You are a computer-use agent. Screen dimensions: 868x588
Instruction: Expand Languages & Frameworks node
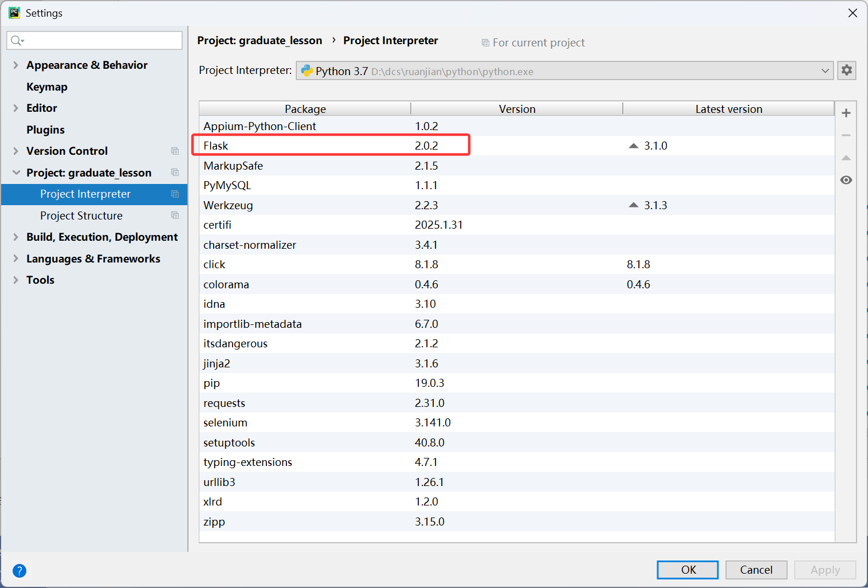pyautogui.click(x=15, y=258)
